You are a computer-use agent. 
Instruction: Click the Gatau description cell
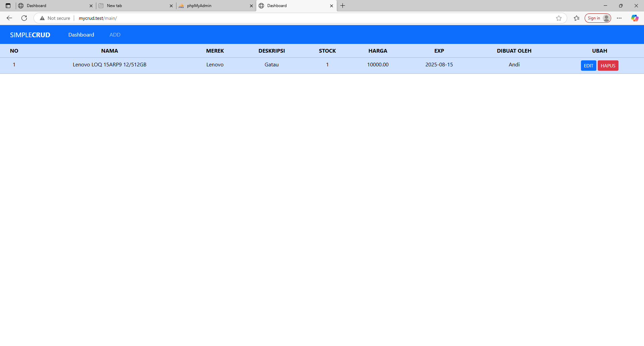click(272, 65)
